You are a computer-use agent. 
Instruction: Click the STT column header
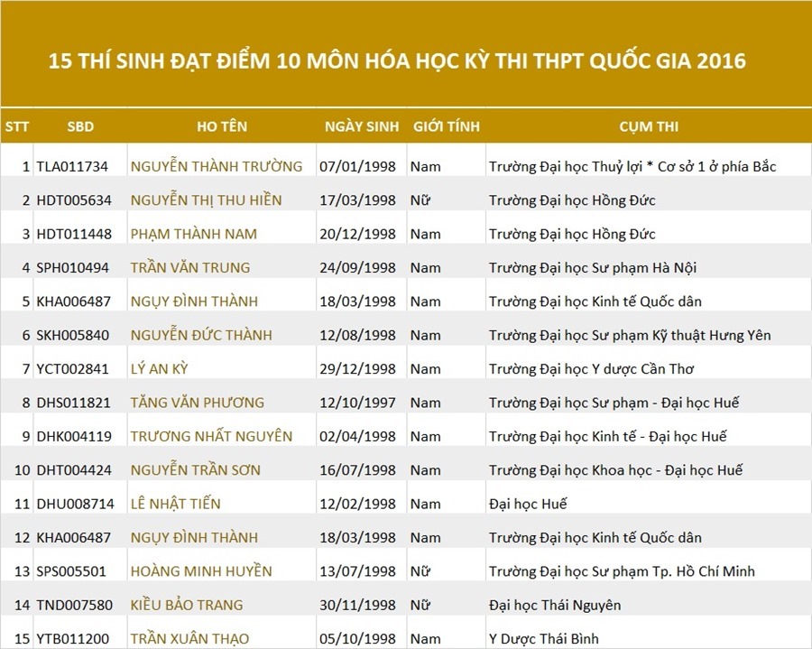(x=16, y=127)
